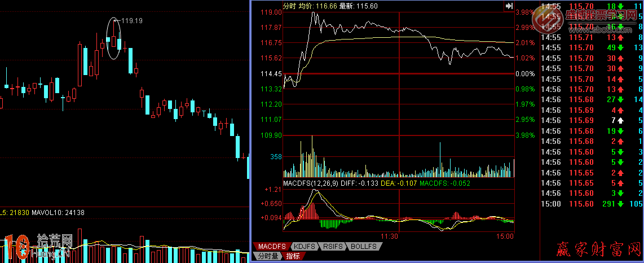The height and width of the screenshot is (263, 644).
Task: Click the +0.094 MACD axis label
Action: [271, 218]
